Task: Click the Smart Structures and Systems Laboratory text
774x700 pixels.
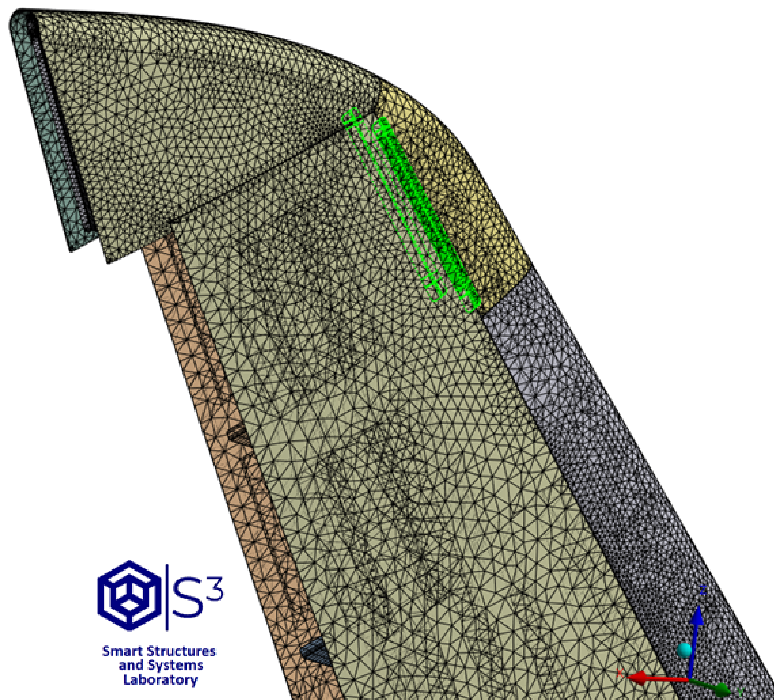Action: tap(159, 665)
